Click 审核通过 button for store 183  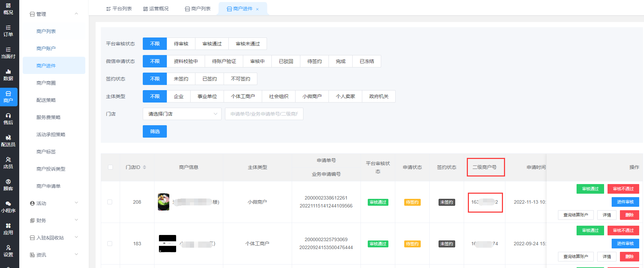coord(590,231)
